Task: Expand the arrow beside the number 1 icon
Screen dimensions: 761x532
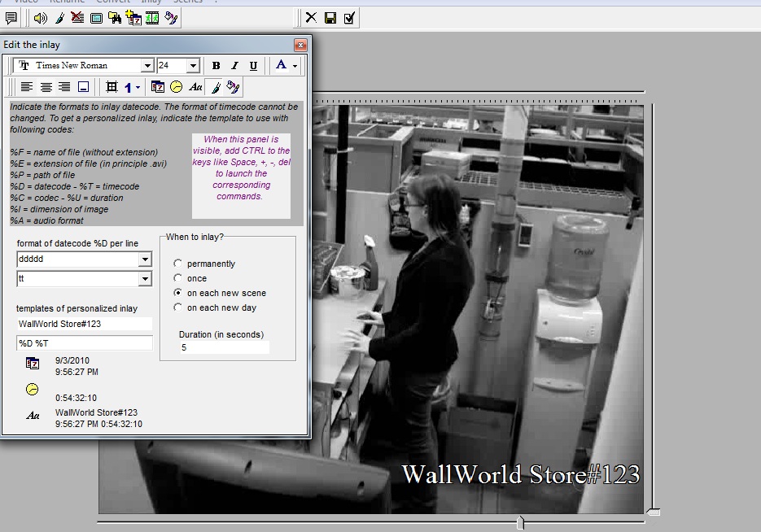Action: tap(138, 88)
